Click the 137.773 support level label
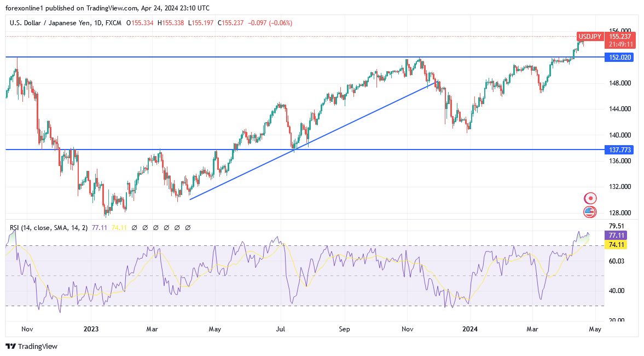Screen dimensions: 644x356 click(618, 150)
